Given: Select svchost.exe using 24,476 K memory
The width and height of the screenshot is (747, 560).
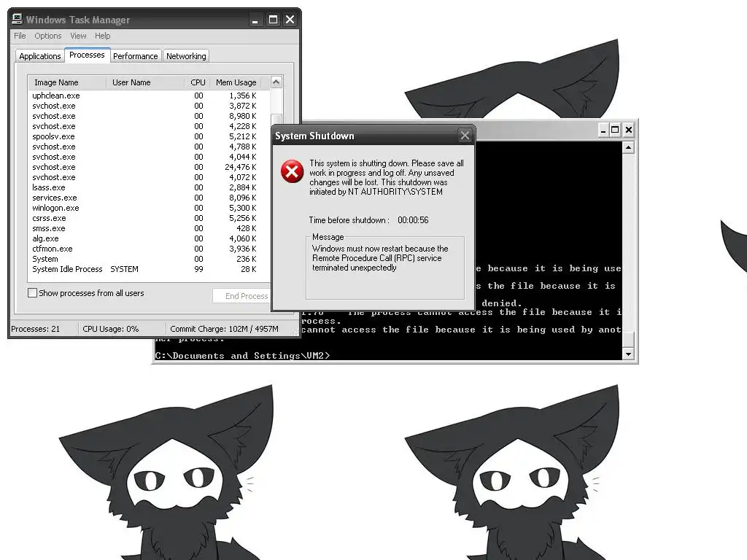Looking at the screenshot, I should point(144,167).
